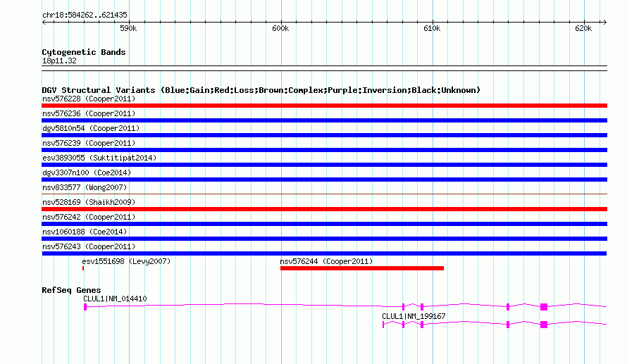
Task: Click the short red nsv576244 loss bar
Action: coord(362,268)
